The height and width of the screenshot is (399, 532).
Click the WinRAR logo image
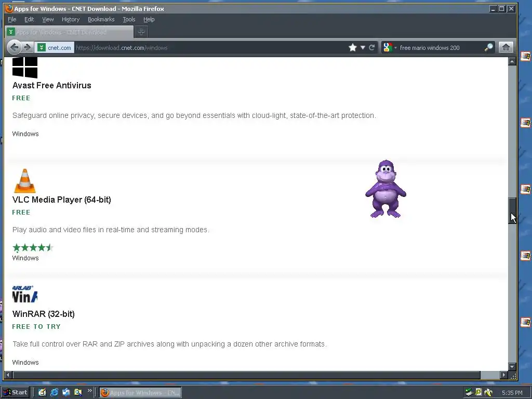[25, 294]
